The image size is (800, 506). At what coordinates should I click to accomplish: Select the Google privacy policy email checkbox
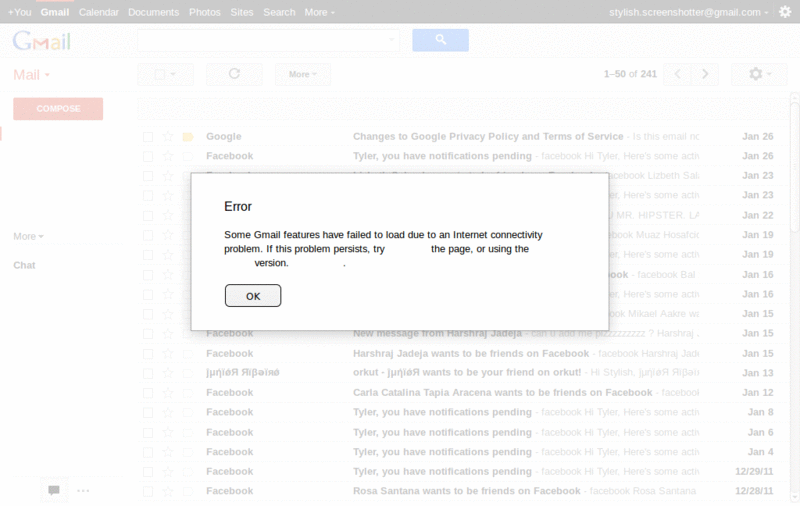pyautogui.click(x=148, y=137)
